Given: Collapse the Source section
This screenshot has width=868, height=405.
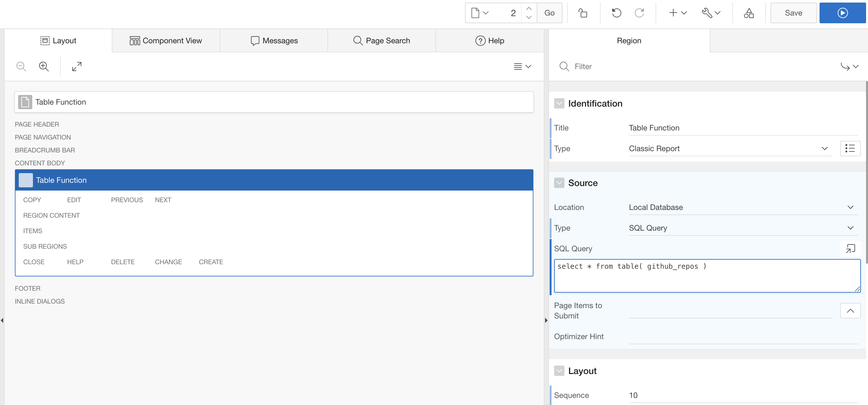Looking at the screenshot, I should click(x=559, y=183).
